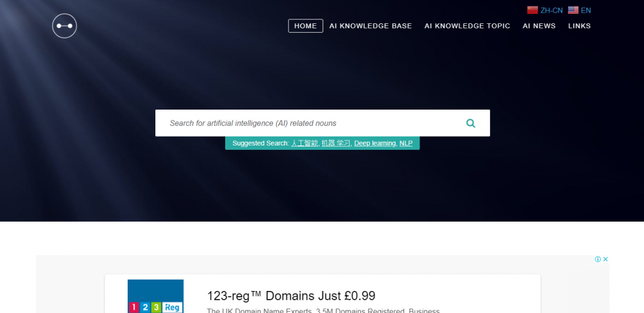
Task: Select the EN language text link
Action: [586, 10]
